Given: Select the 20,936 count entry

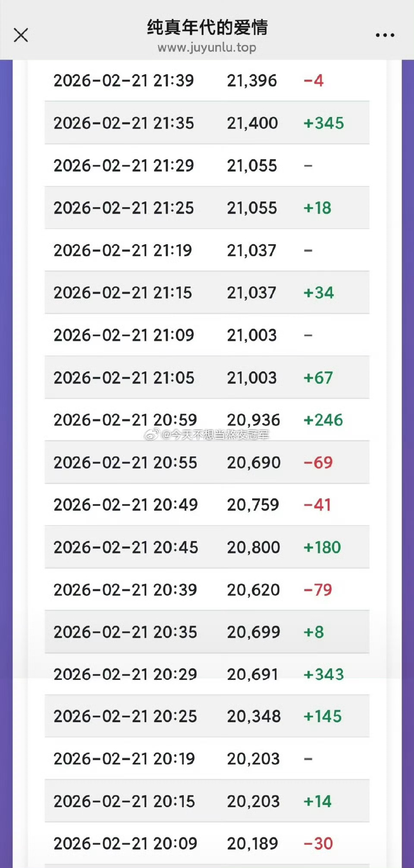Looking at the screenshot, I should [x=254, y=420].
